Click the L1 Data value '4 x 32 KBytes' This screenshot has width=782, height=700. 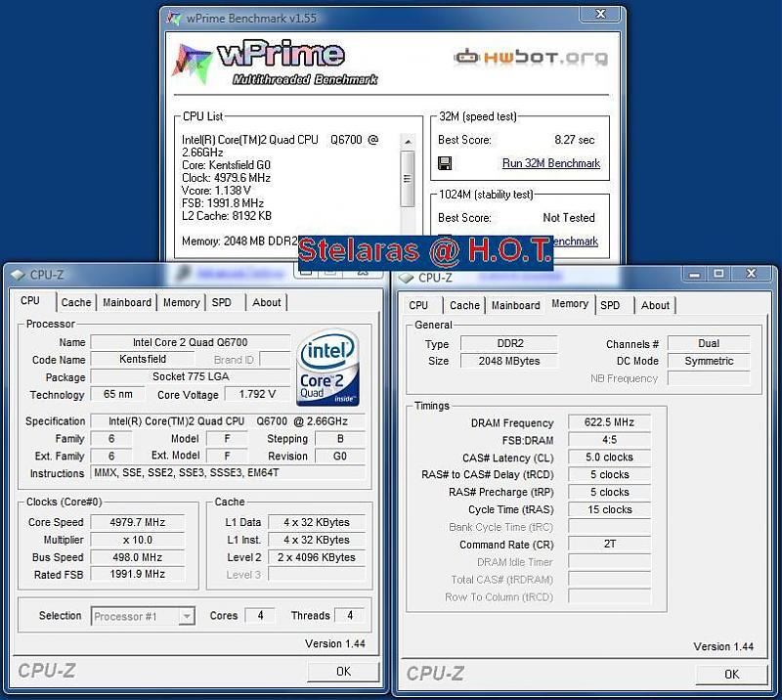pyautogui.click(x=317, y=522)
